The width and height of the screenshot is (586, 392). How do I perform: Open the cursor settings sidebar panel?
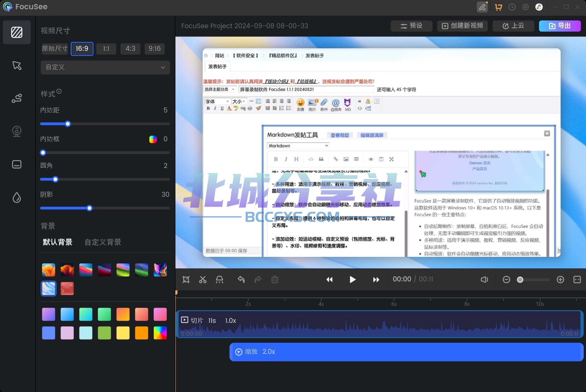pos(17,65)
